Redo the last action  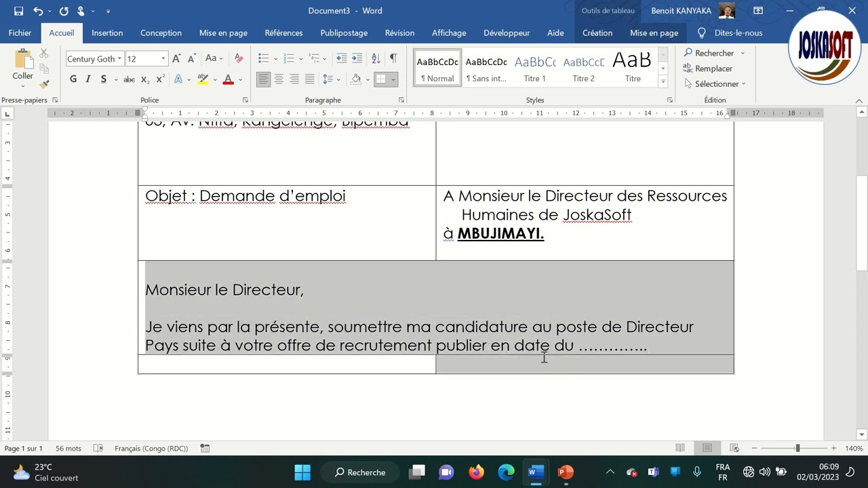coord(64,11)
